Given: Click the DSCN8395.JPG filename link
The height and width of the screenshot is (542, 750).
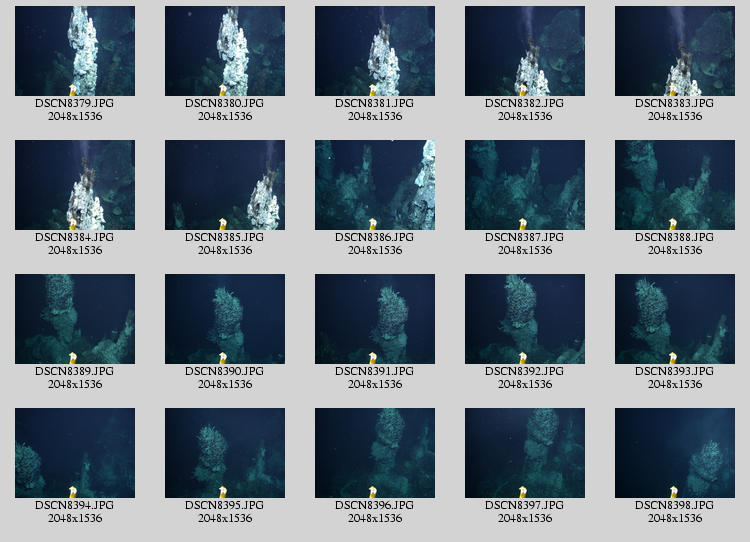Looking at the screenshot, I should pos(225,505).
